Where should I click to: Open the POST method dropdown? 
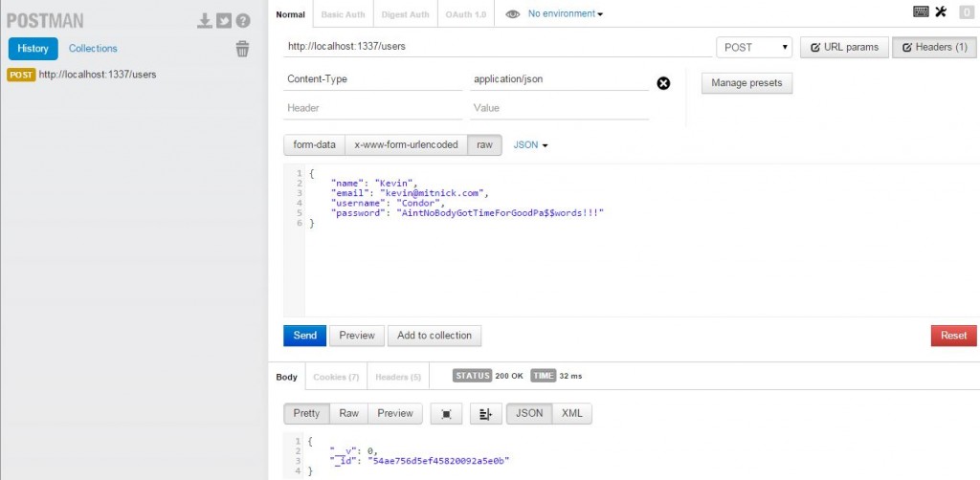coord(754,47)
